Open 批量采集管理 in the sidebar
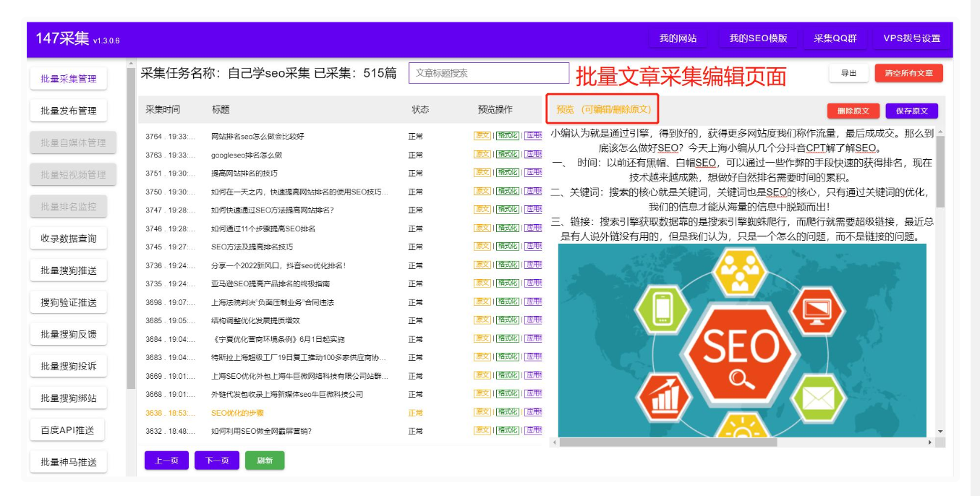This screenshot has height=496, width=980. [x=68, y=79]
